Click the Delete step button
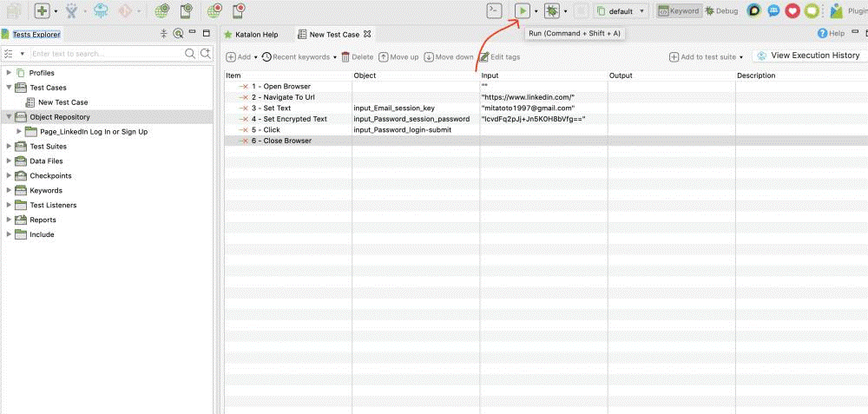This screenshot has width=868, height=414. (x=358, y=57)
